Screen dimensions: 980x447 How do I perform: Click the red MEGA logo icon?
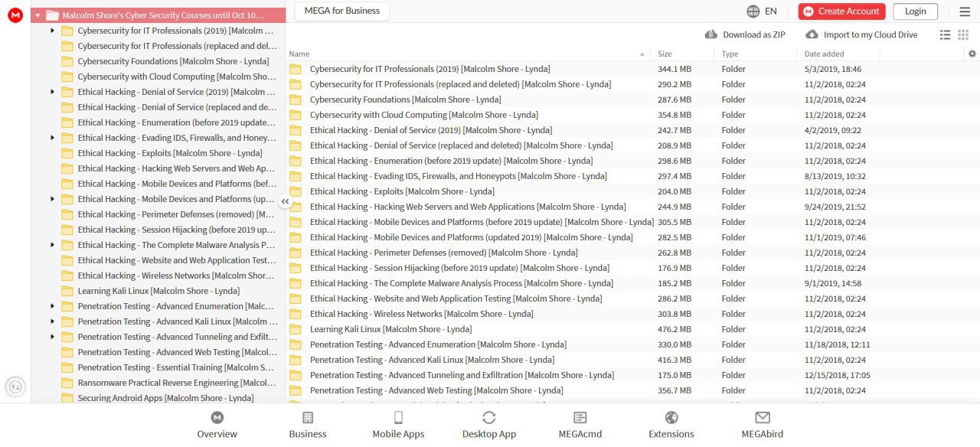(x=15, y=15)
